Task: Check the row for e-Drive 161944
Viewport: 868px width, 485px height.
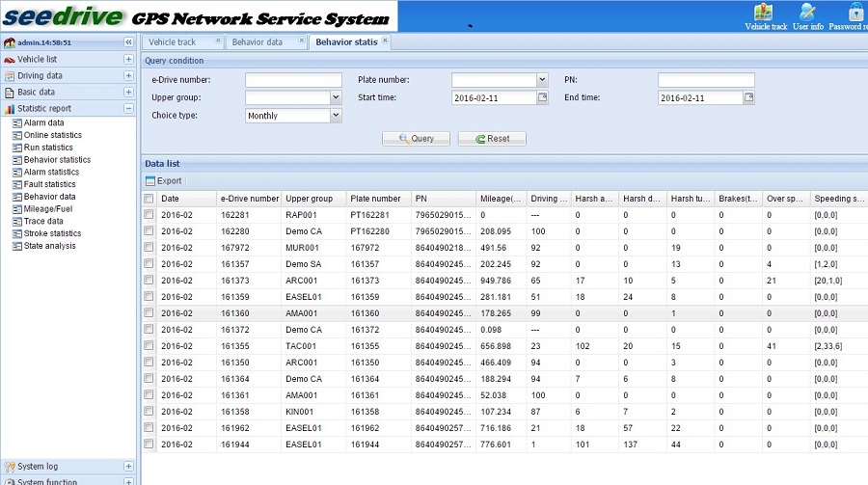Action: (149, 445)
